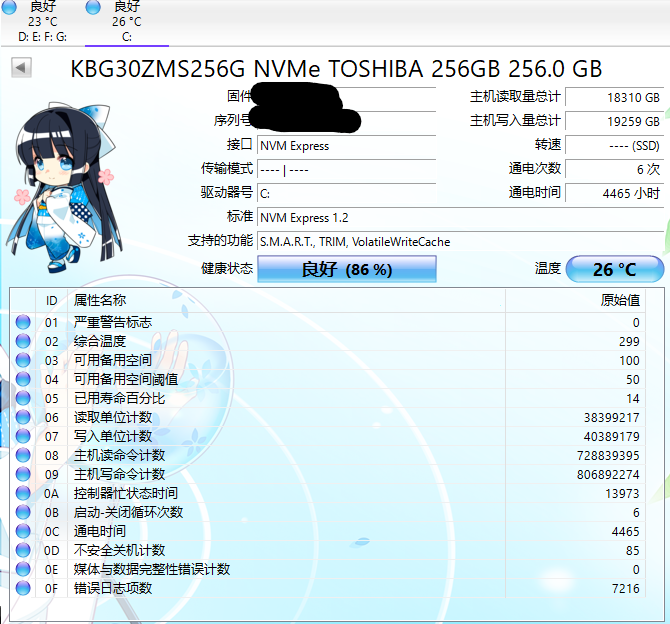This screenshot has width=670, height=624.
Task: Click the health status 良好 (86 %) button
Action: point(347,269)
